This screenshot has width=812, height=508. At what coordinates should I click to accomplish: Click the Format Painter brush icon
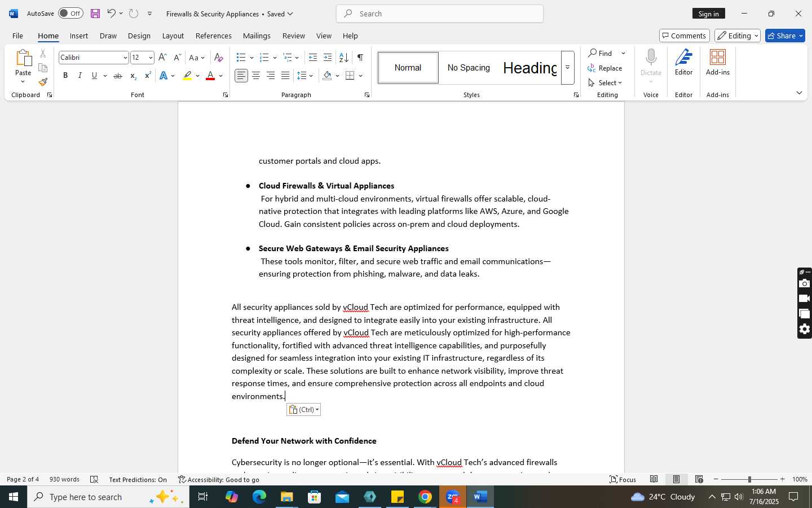[43, 82]
